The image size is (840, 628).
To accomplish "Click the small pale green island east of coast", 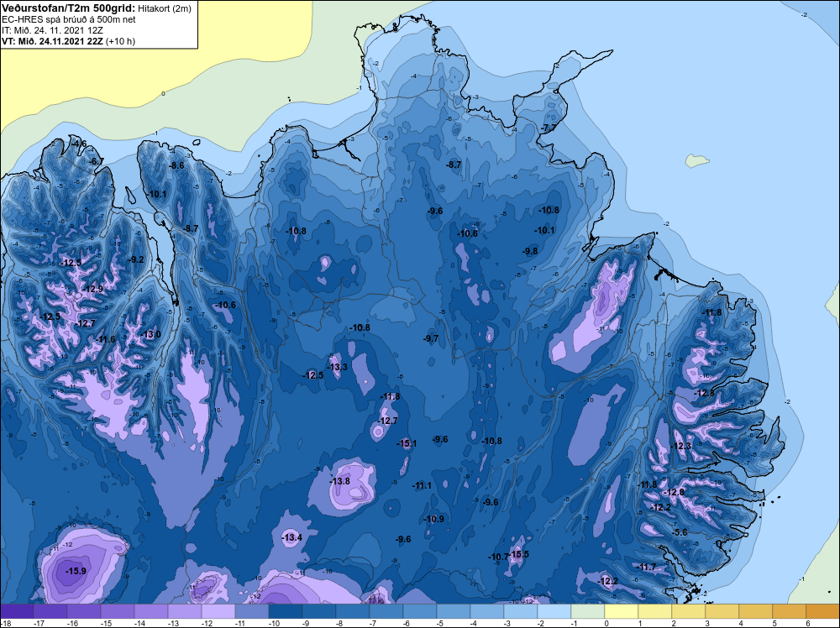I will (x=696, y=160).
